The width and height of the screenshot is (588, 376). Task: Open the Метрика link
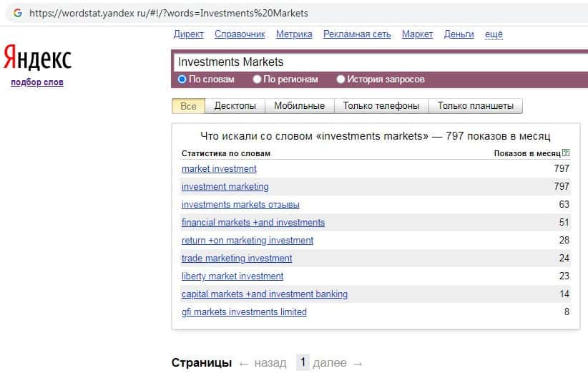coord(294,34)
